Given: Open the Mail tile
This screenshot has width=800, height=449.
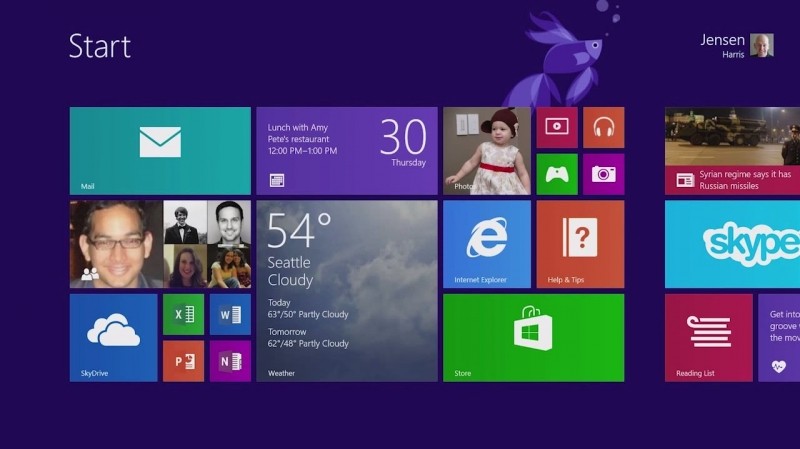Looking at the screenshot, I should [x=160, y=151].
